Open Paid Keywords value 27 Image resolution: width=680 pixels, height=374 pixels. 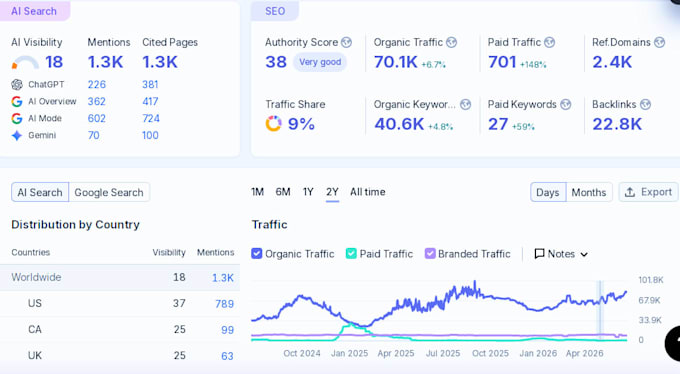[x=498, y=124]
